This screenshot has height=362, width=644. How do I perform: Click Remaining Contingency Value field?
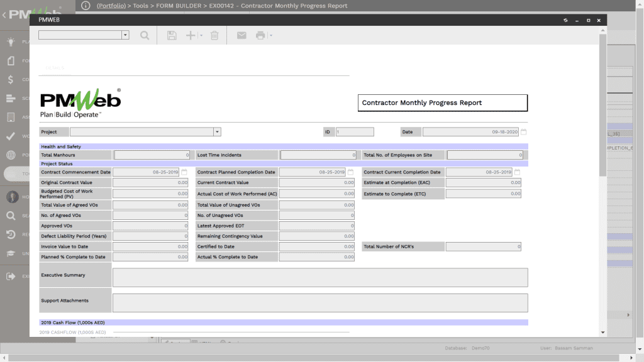point(317,236)
